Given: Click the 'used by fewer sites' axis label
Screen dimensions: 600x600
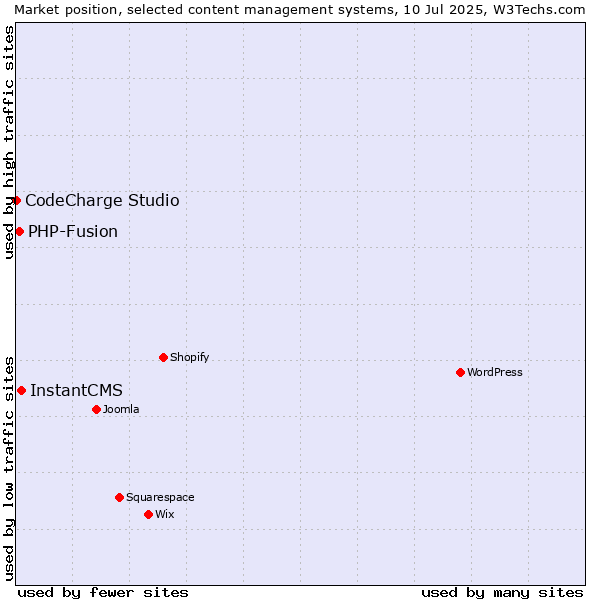Looking at the screenshot, I should coord(103,593).
